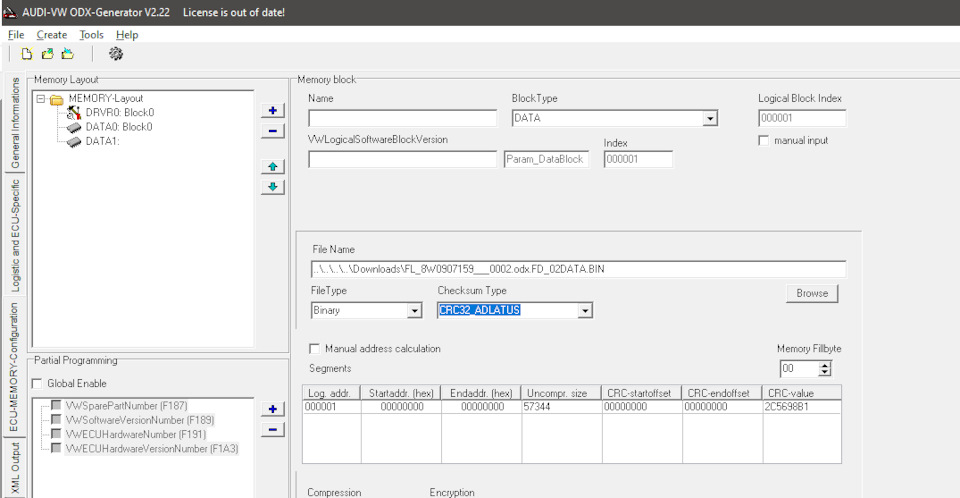Click the DATA0 chip icon
This screenshot has height=498, width=960.
[74, 127]
